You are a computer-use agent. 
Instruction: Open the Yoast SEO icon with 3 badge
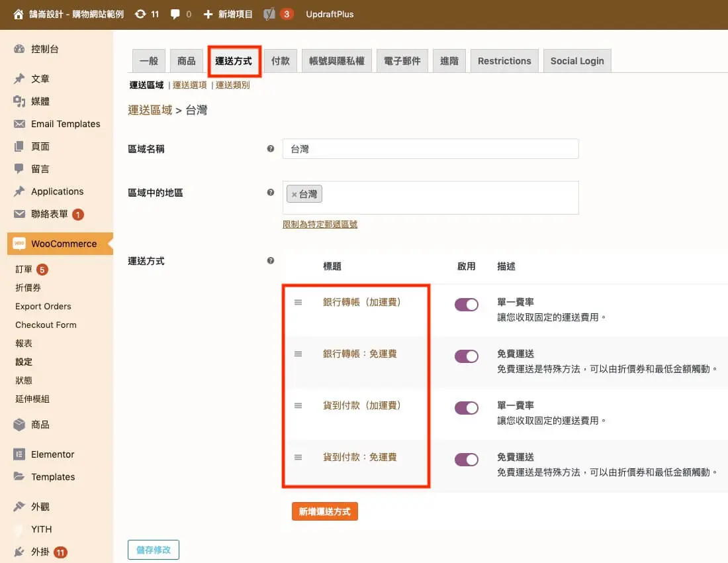269,15
